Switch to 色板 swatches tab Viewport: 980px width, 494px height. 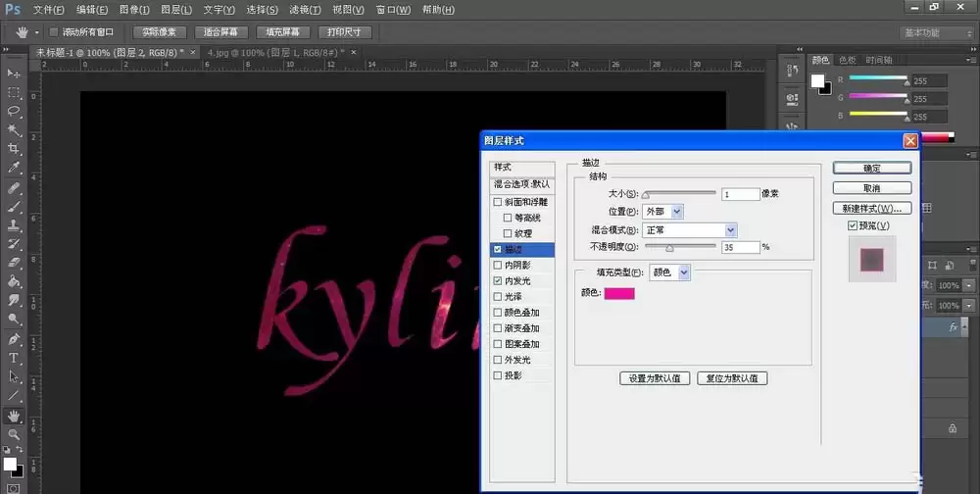pyautogui.click(x=847, y=60)
